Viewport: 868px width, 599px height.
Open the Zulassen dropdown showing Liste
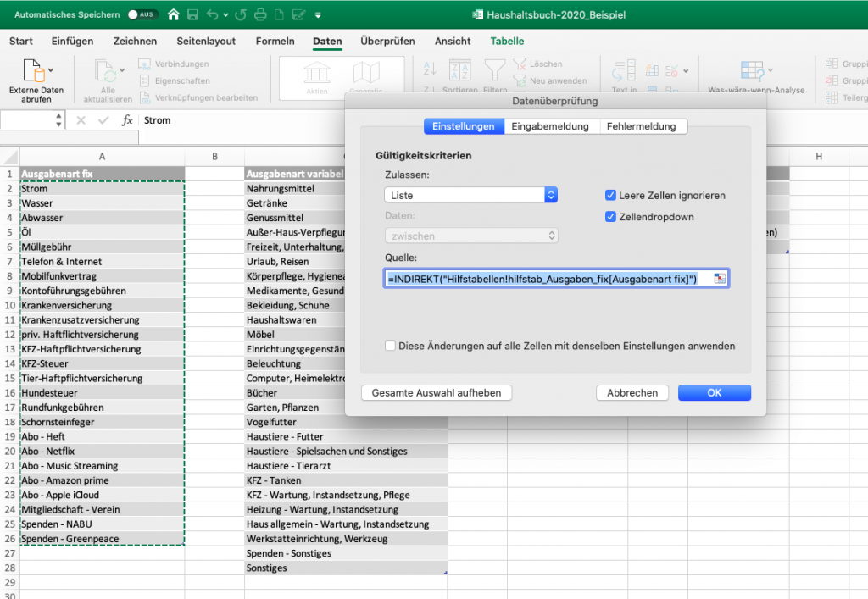pos(471,195)
